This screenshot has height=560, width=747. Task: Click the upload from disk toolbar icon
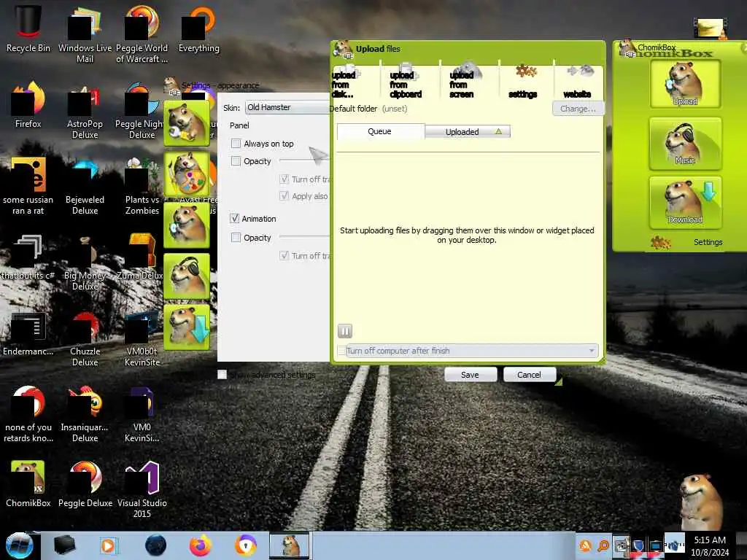[346, 82]
